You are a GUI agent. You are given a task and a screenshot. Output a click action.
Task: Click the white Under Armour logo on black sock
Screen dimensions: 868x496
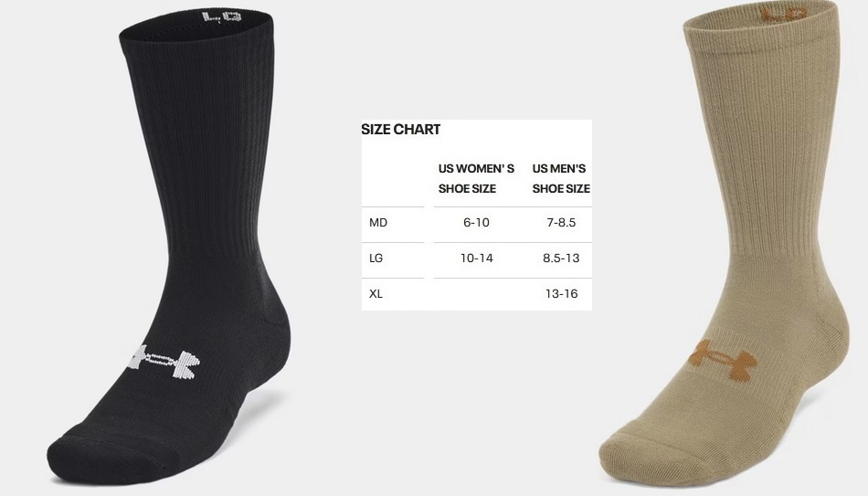click(x=164, y=362)
